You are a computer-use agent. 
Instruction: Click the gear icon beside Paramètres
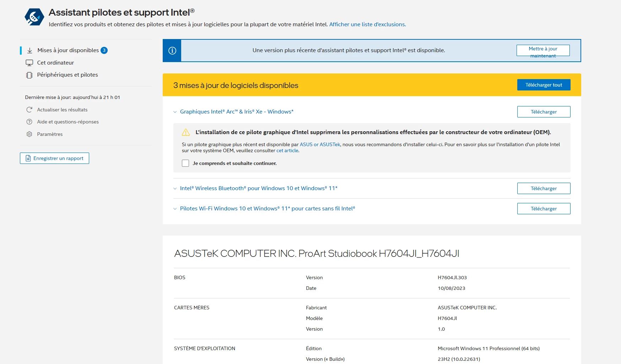click(x=29, y=134)
